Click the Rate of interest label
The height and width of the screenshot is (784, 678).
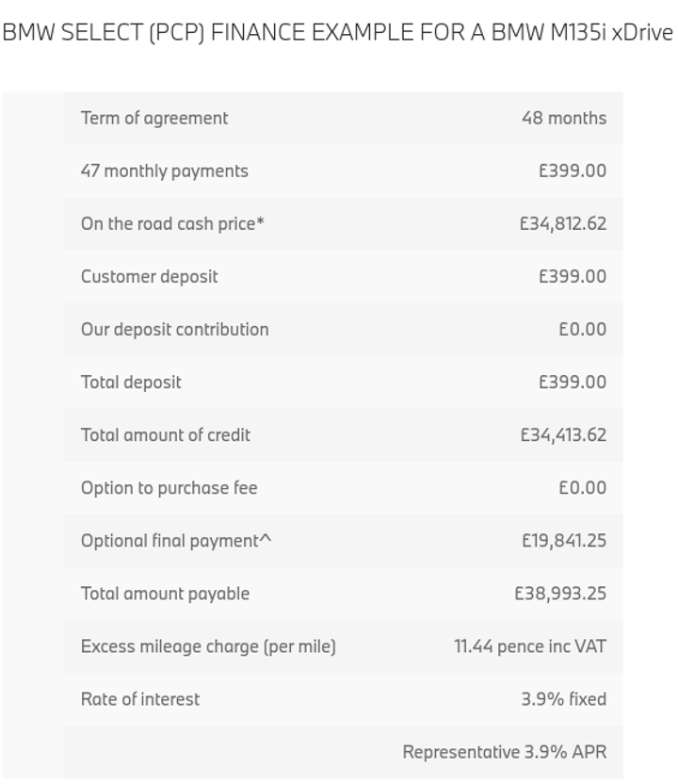[x=140, y=698]
